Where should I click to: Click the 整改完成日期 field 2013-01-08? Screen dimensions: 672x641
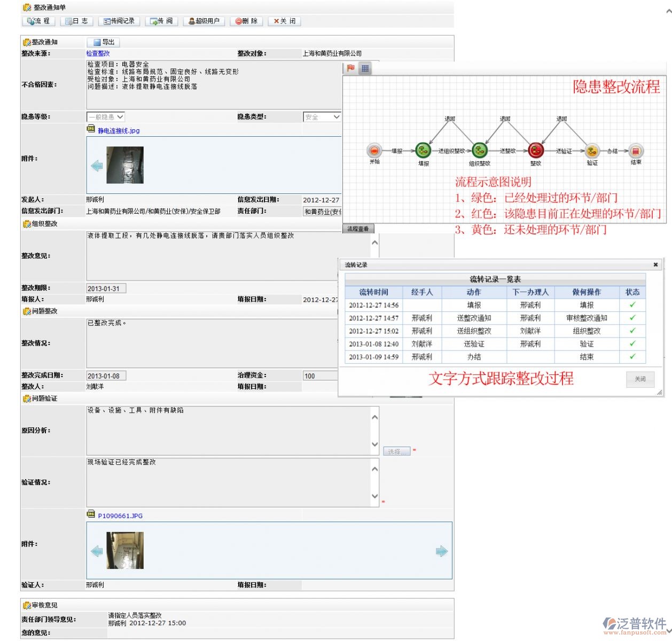pyautogui.click(x=106, y=376)
